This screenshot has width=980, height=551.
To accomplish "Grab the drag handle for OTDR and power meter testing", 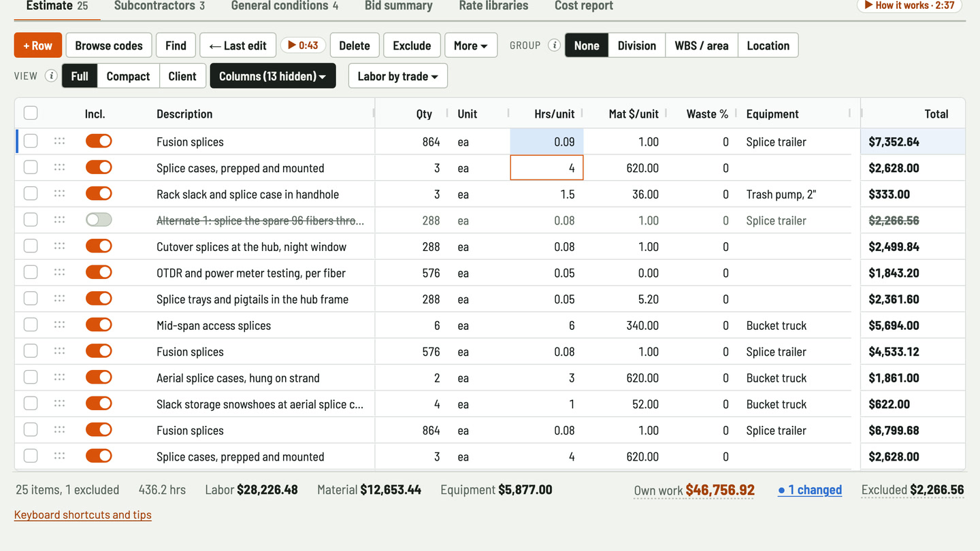I will [x=59, y=273].
